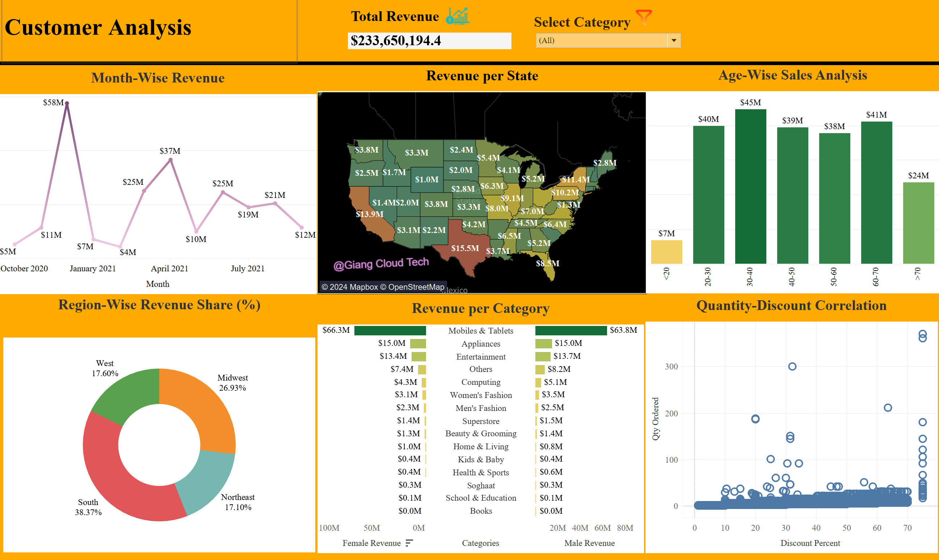
Task: Click the Region-Wise Revenue Share (%) title
Action: [x=159, y=305]
